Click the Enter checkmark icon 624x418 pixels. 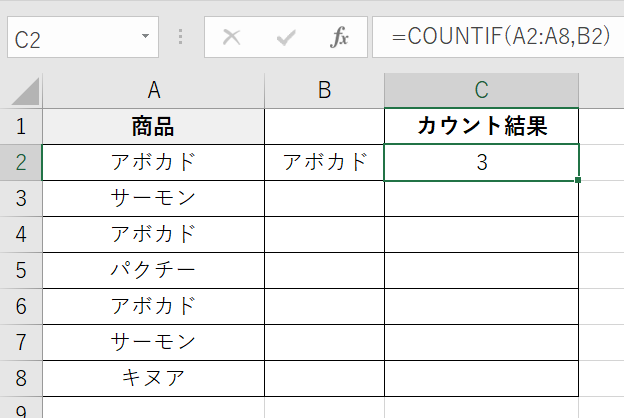pos(287,38)
